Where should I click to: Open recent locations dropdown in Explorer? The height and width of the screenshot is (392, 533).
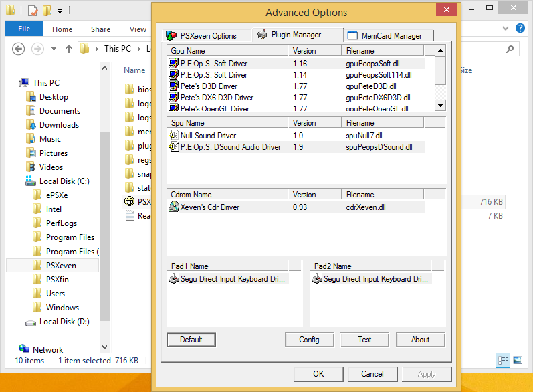pyautogui.click(x=54, y=49)
